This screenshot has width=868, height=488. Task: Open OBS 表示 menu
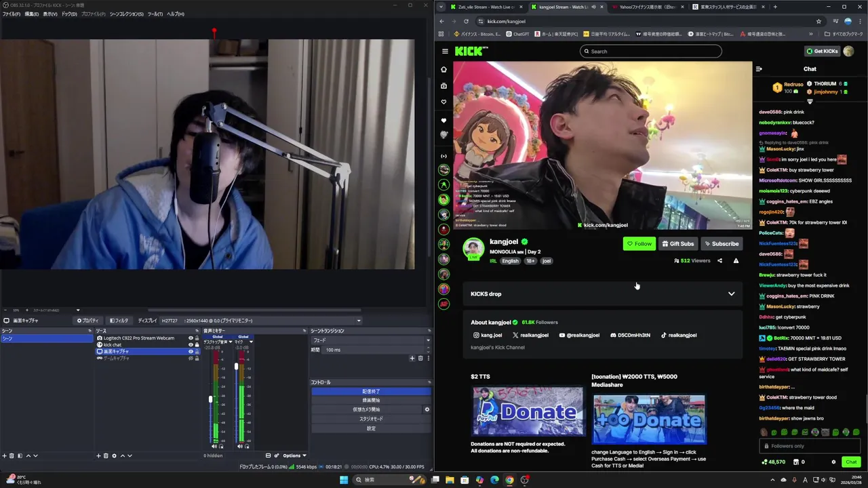click(x=50, y=14)
